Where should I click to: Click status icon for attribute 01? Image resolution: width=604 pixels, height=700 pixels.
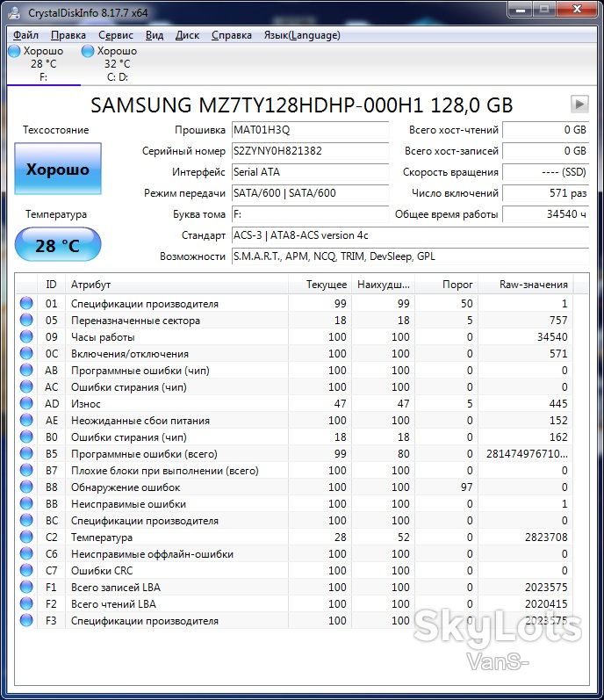(26, 303)
